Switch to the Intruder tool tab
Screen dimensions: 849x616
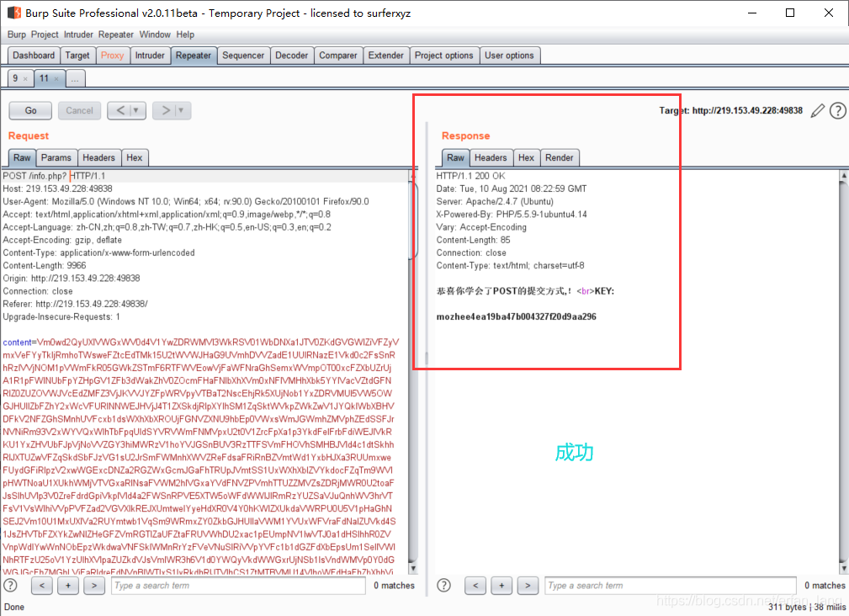(150, 56)
